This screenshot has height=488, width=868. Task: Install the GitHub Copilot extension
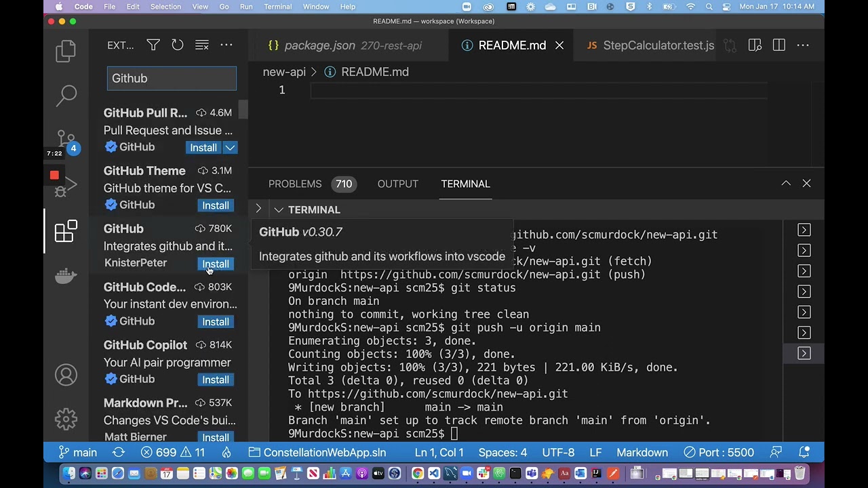tap(216, 380)
